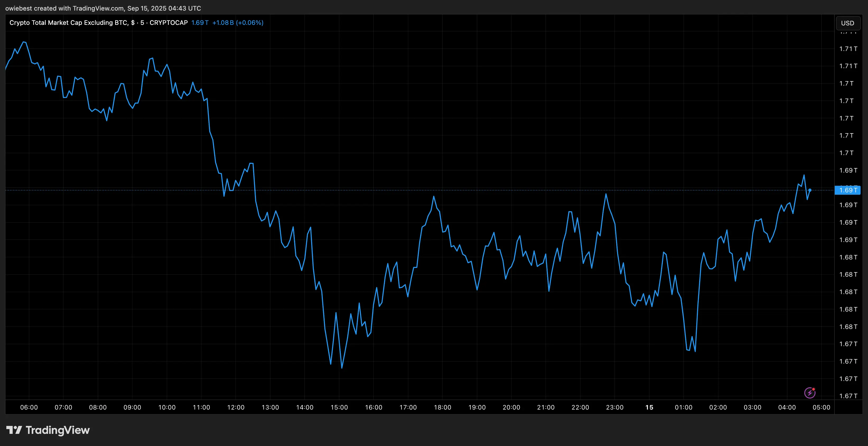The height and width of the screenshot is (446, 868).
Task: Click the current price label 1.69 T
Action: 847,190
